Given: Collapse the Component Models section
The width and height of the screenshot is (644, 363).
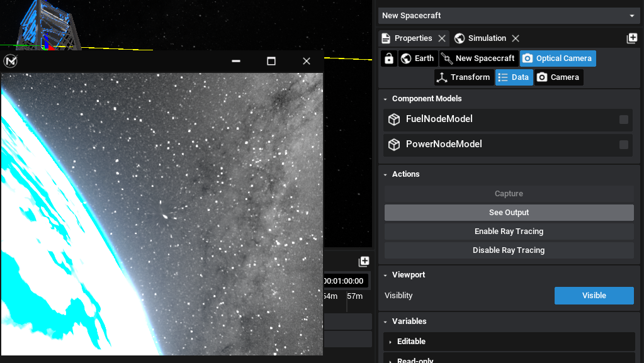Looking at the screenshot, I should pos(385,99).
